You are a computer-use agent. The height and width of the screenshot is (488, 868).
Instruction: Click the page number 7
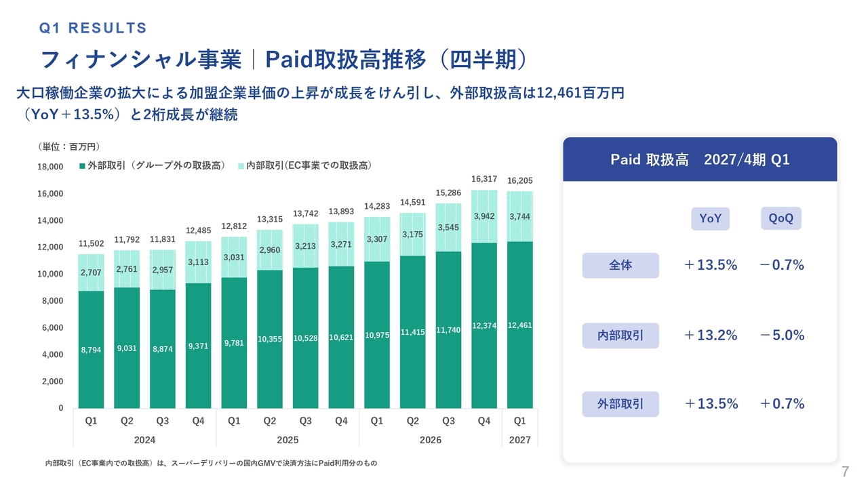[x=845, y=472]
